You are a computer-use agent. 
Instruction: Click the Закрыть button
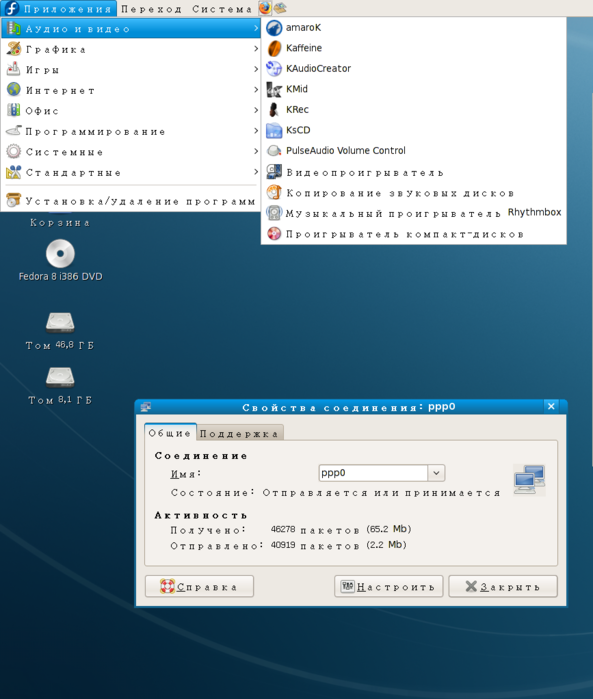coord(503,586)
